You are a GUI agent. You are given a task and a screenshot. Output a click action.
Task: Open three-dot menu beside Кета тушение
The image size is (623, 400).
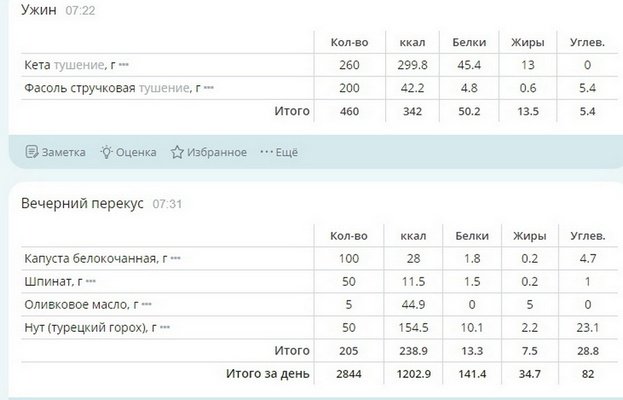[x=124, y=65]
